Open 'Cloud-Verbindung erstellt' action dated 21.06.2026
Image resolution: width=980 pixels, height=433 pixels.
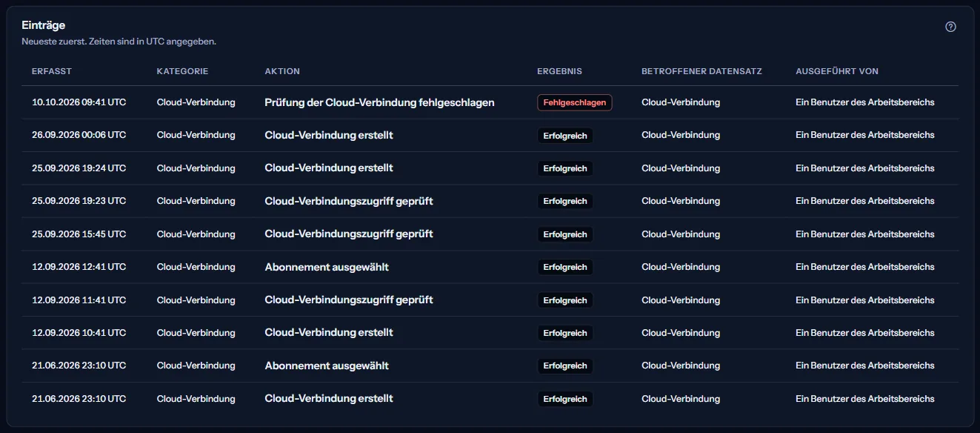[x=329, y=399]
